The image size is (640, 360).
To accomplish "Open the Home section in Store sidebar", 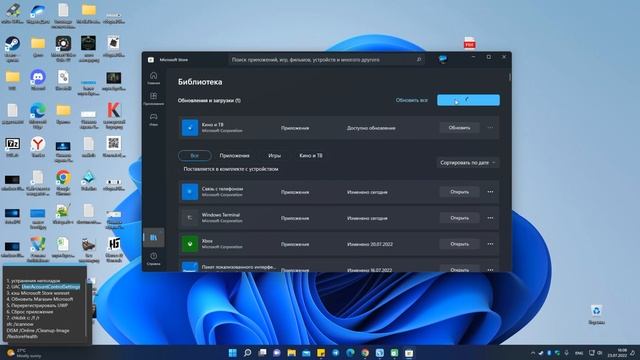I will [x=153, y=78].
